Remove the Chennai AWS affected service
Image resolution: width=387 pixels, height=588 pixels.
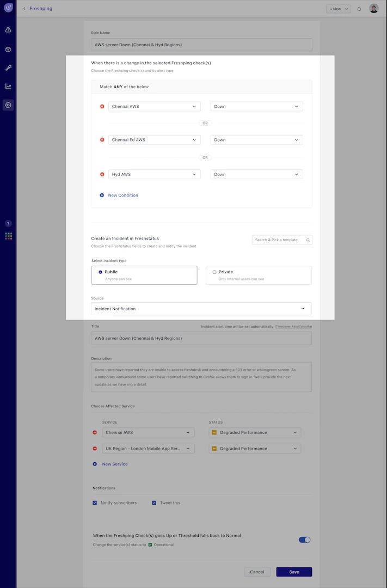(x=95, y=432)
